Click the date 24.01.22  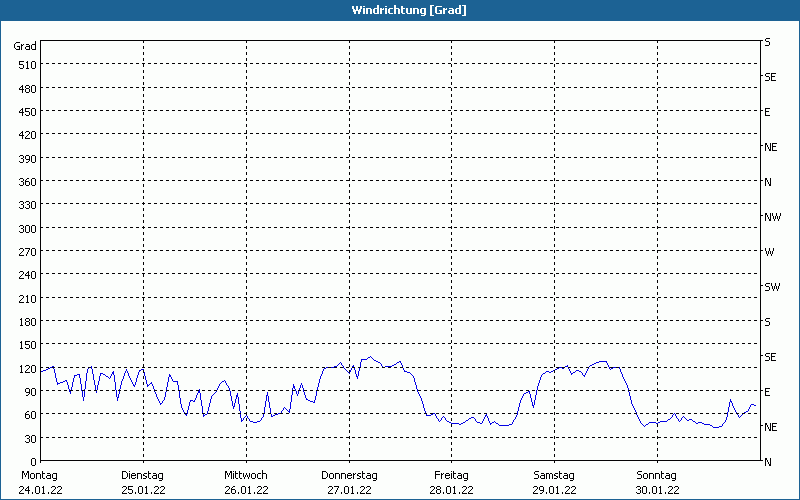click(x=40, y=490)
